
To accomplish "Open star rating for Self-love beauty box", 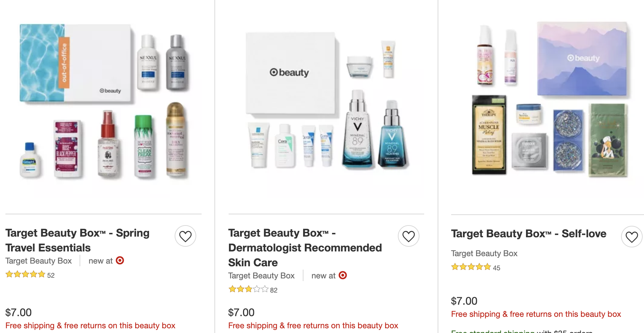I will 471,267.
